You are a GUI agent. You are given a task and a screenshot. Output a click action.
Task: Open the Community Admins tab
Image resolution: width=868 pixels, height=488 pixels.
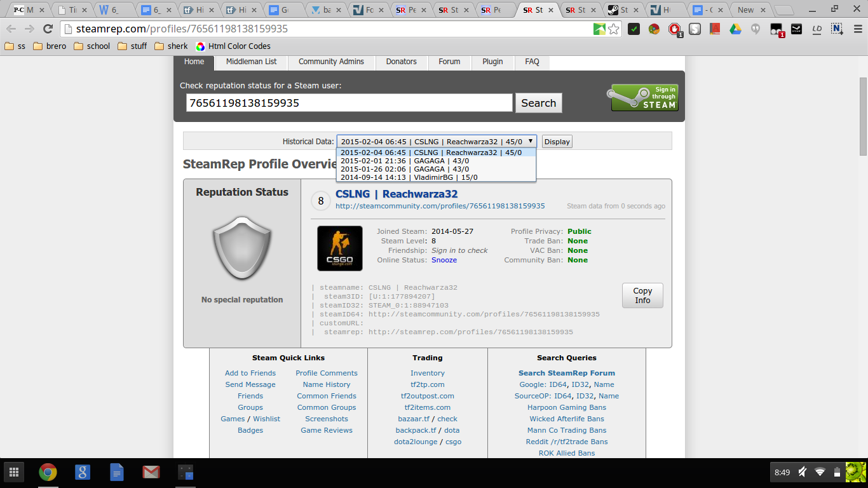tap(331, 62)
